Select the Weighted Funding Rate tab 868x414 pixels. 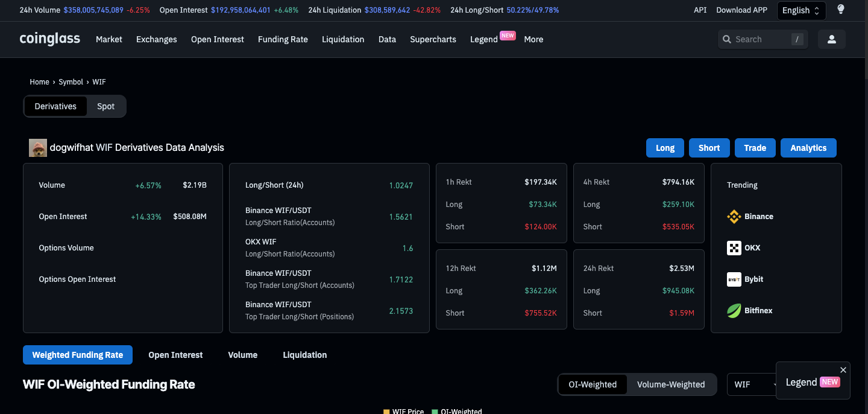[x=78, y=355]
